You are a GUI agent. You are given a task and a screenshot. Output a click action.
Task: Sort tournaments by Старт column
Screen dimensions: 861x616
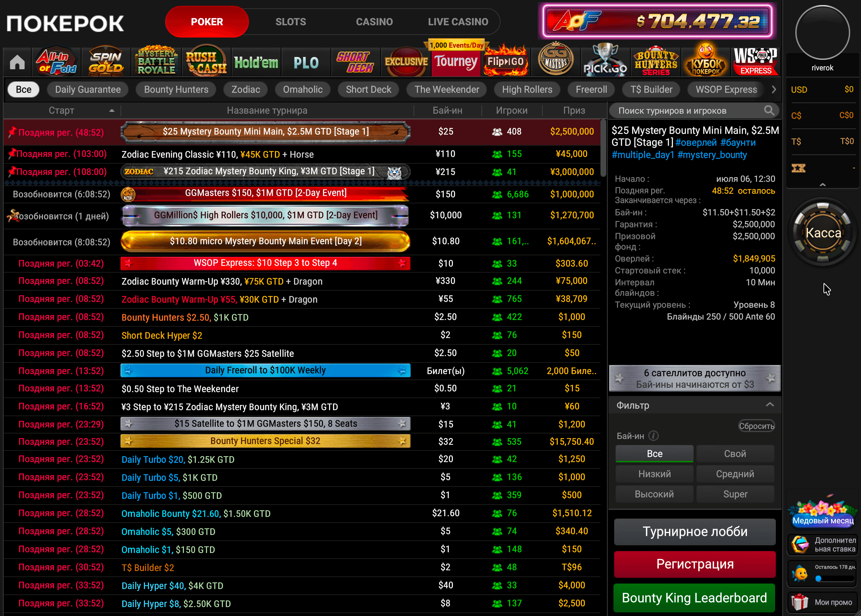(x=61, y=110)
